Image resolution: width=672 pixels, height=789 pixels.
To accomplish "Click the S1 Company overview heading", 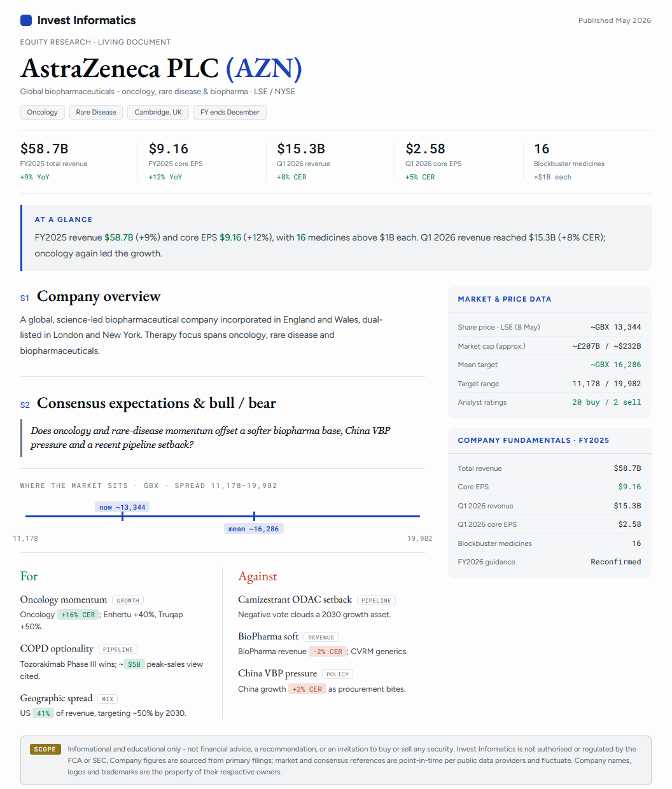I will coord(90,297).
